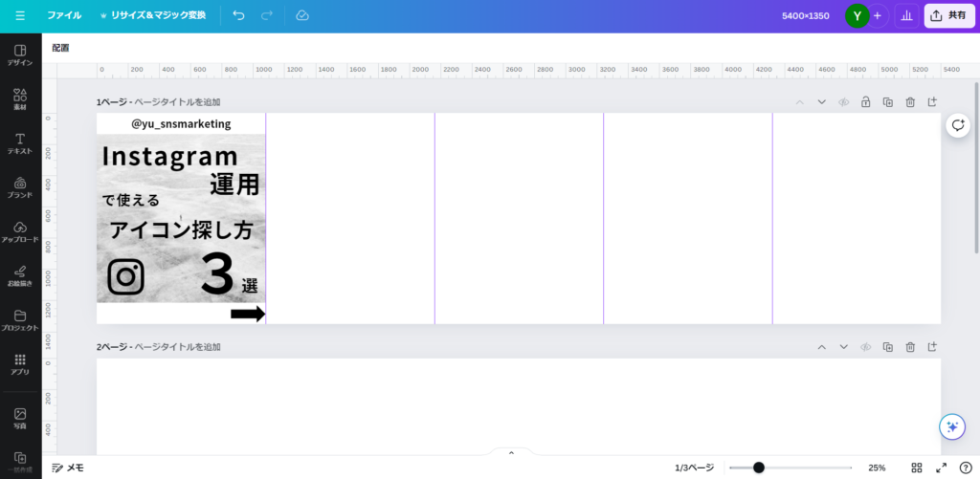Move page 1 down with chevron
The image size is (980, 479).
coord(822,101)
